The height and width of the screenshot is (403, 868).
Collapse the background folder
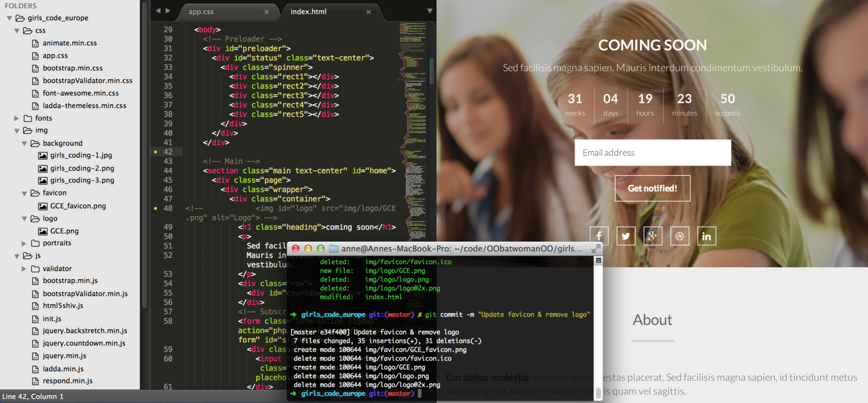24,143
